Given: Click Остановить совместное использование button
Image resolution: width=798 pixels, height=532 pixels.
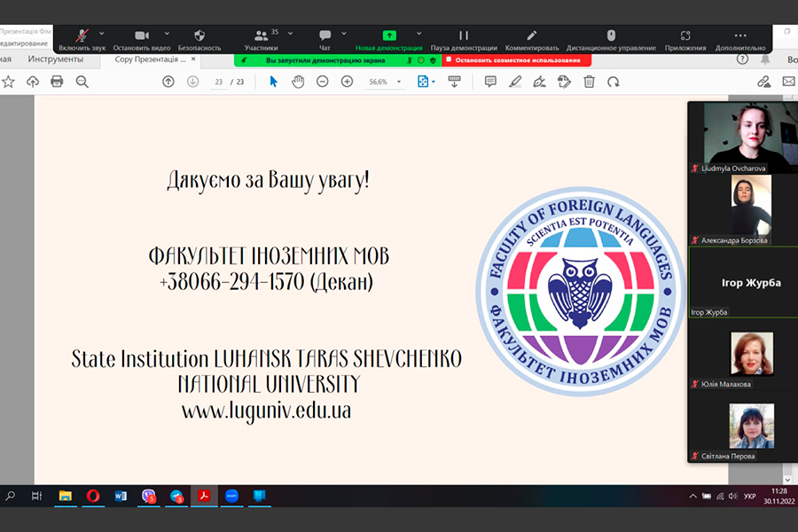Looking at the screenshot, I should (516, 60).
